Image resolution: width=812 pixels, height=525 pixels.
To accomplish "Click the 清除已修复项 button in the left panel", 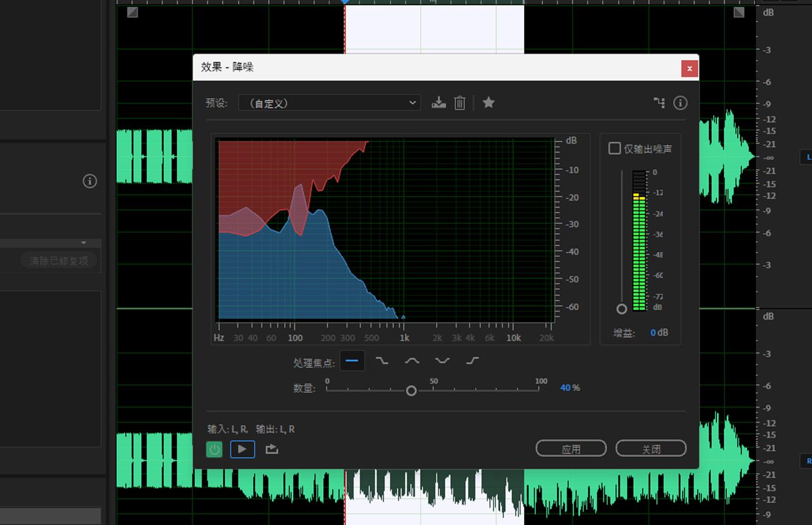I will (59, 261).
